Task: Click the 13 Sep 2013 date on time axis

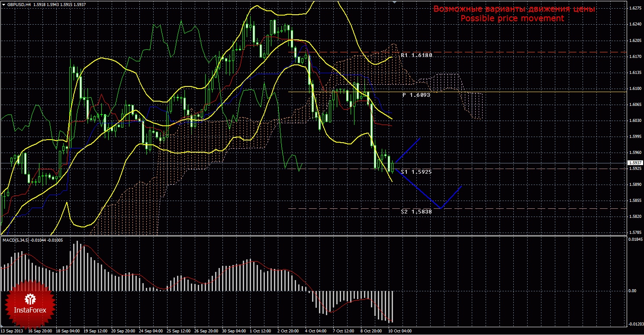Action: coord(13,331)
